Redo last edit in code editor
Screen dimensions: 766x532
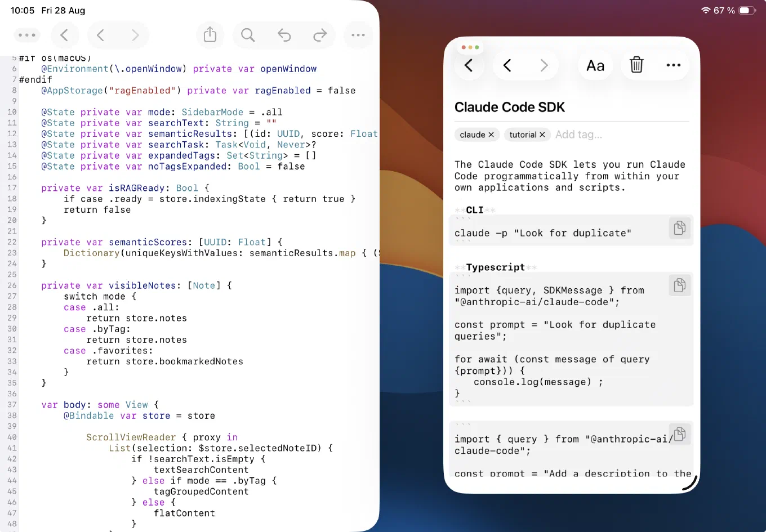click(x=320, y=35)
